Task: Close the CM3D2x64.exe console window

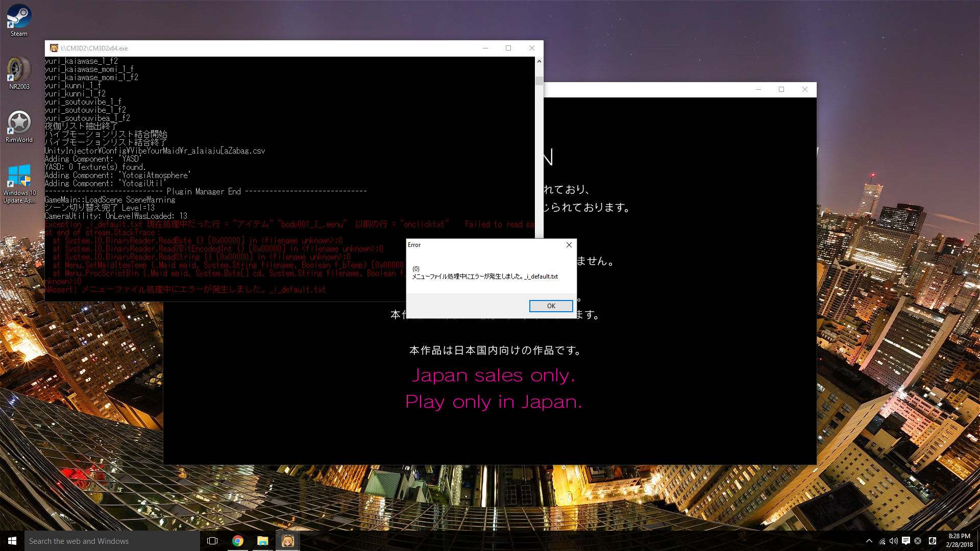Action: pos(532,48)
